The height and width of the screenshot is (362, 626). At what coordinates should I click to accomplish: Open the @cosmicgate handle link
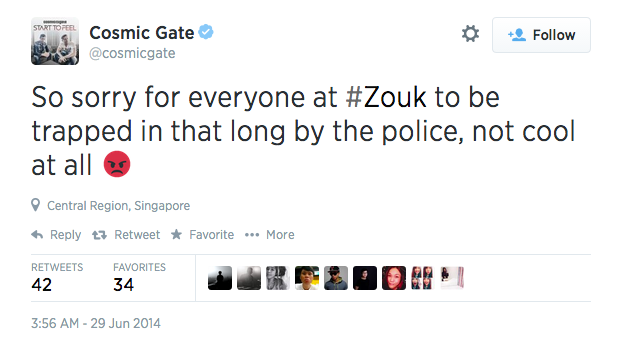(x=132, y=53)
